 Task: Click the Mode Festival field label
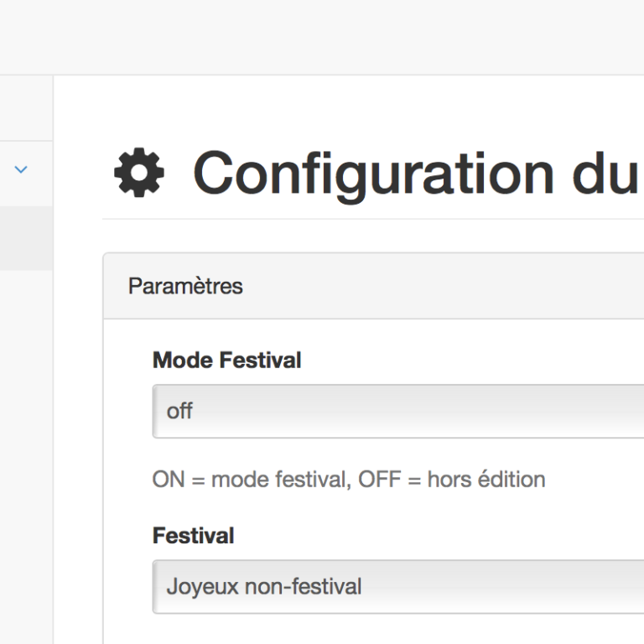[226, 361]
